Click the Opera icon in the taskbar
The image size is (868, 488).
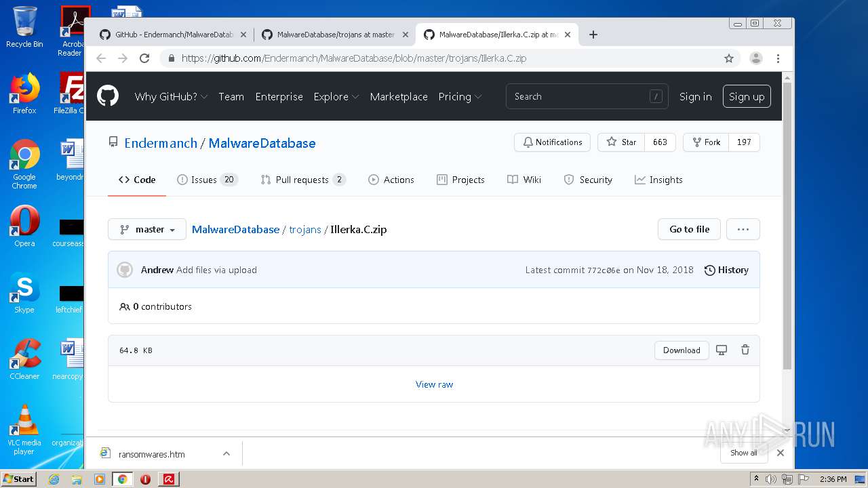pos(145,479)
